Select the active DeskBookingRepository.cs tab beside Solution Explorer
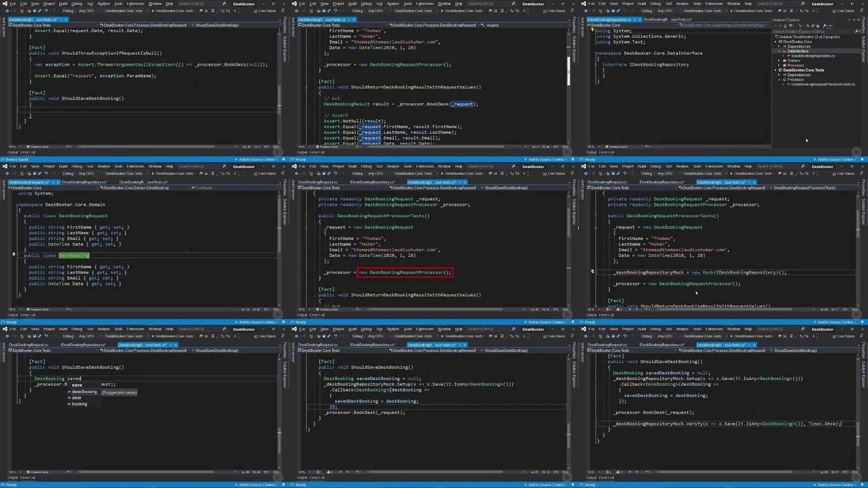 pyautogui.click(x=609, y=20)
